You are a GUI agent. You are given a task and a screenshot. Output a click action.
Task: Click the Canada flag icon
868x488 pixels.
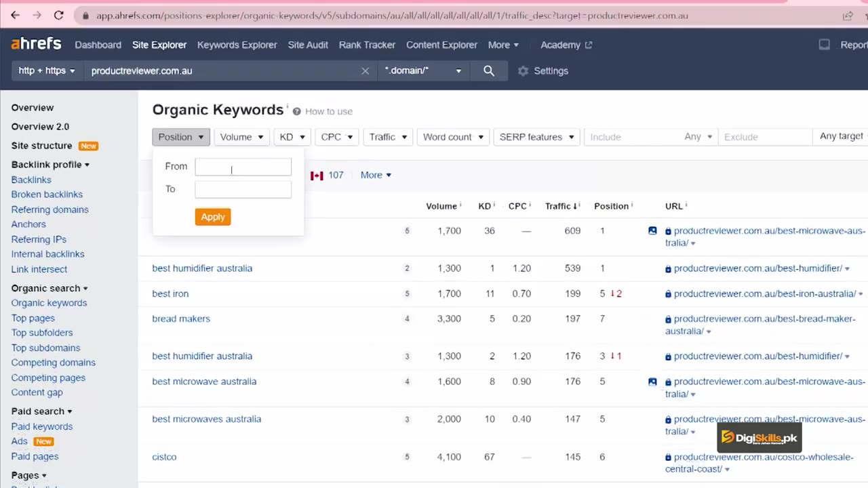click(317, 176)
